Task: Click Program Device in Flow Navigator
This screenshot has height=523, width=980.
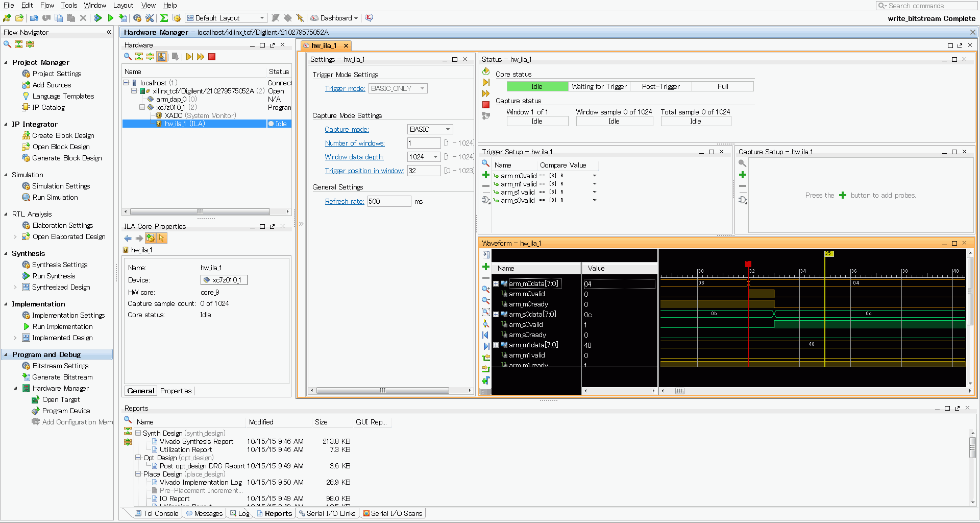Action: click(x=66, y=411)
